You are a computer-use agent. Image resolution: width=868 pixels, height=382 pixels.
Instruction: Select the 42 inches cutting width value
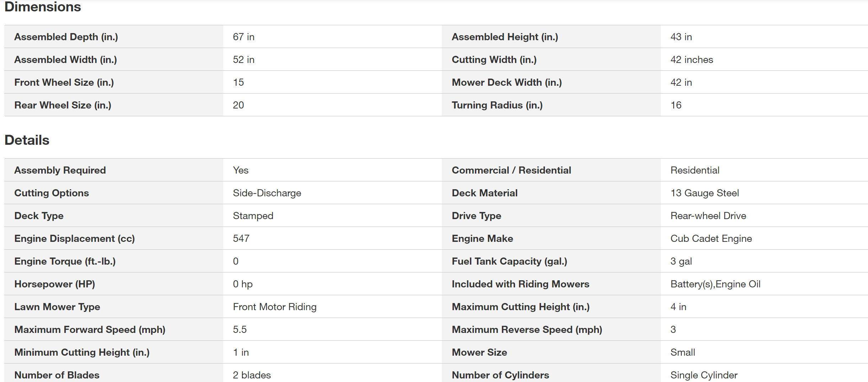(692, 60)
